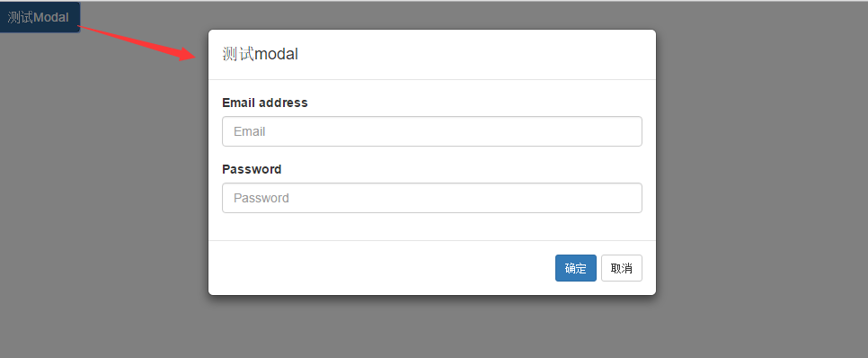Click the divider line under the modal header
The image size is (868, 358).
coord(432,80)
